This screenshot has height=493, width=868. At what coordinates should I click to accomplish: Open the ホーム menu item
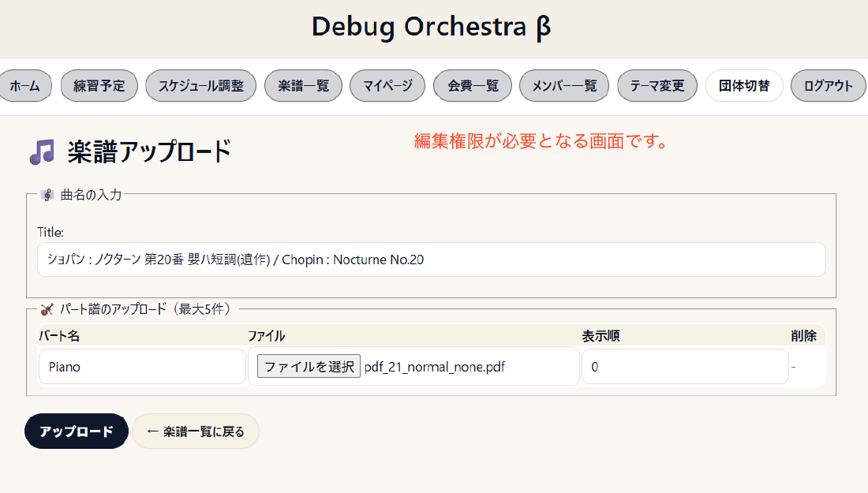click(x=25, y=86)
